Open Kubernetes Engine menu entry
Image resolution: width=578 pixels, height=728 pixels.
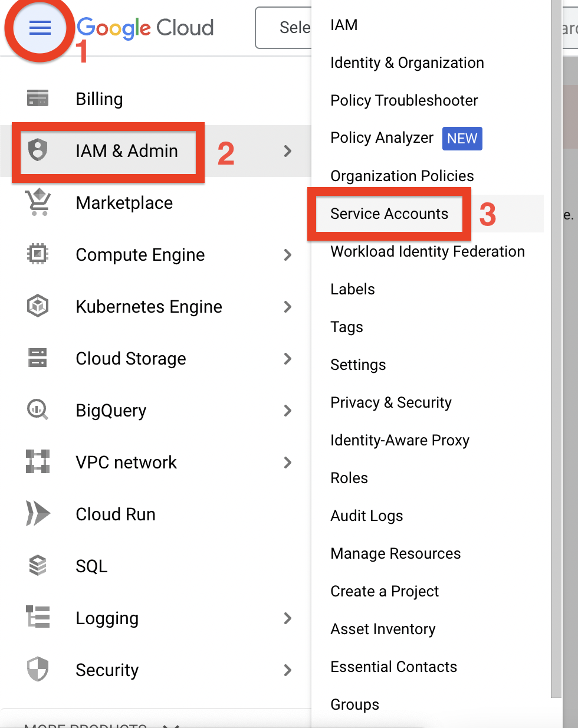click(149, 307)
